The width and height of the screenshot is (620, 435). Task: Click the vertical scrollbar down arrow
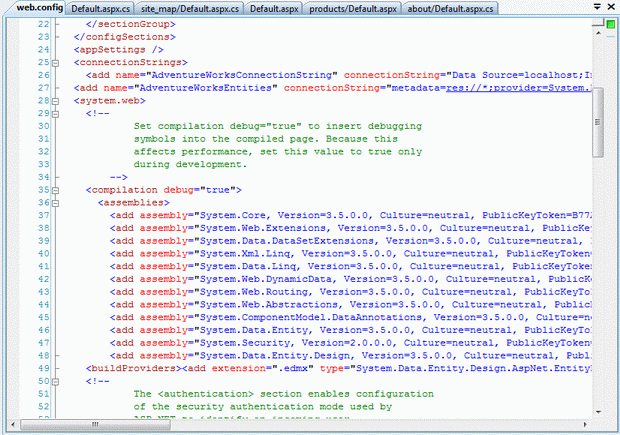pos(598,412)
